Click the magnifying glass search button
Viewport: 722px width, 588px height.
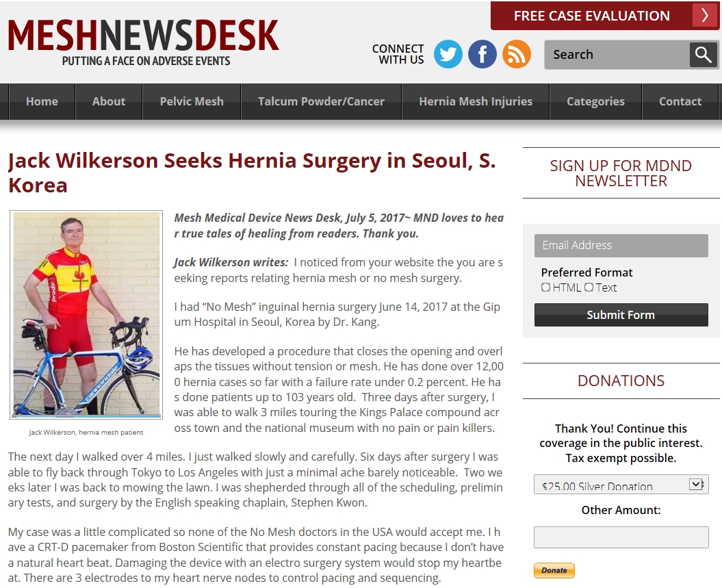[703, 54]
